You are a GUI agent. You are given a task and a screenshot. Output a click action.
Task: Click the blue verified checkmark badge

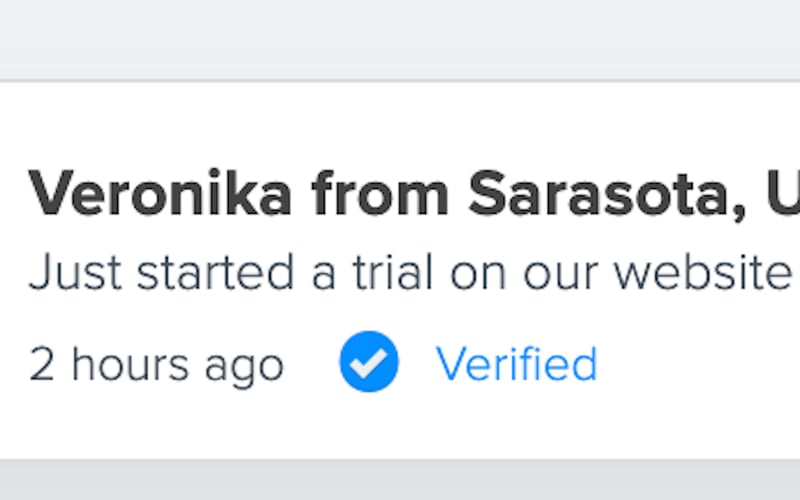[368, 362]
